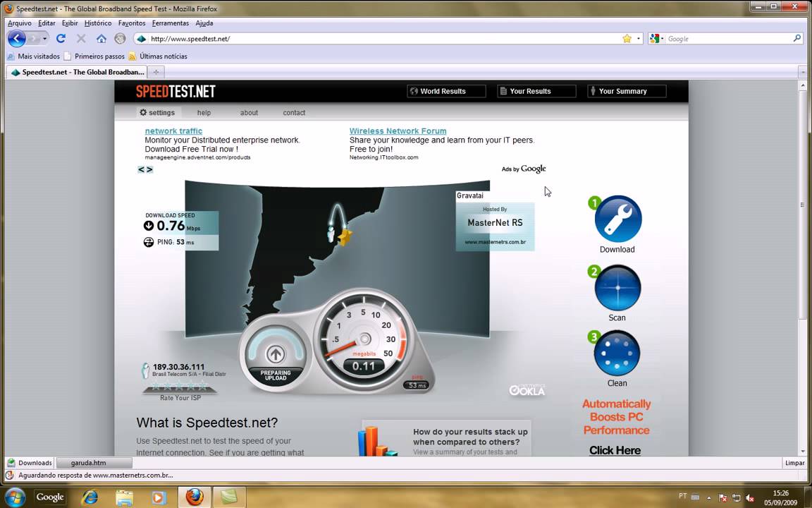812x508 pixels.
Task: Expand the address bar history dropdown
Action: [639, 38]
